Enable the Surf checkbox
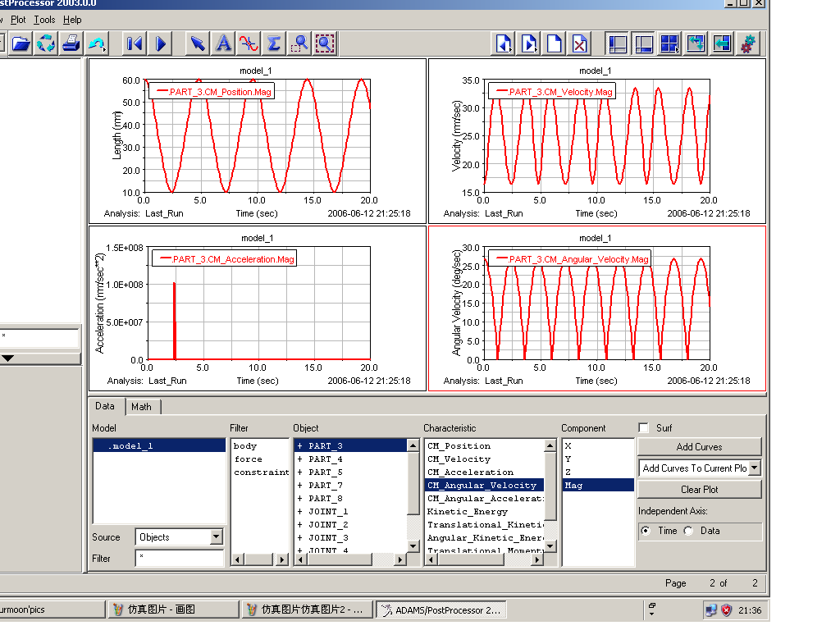 coord(644,428)
